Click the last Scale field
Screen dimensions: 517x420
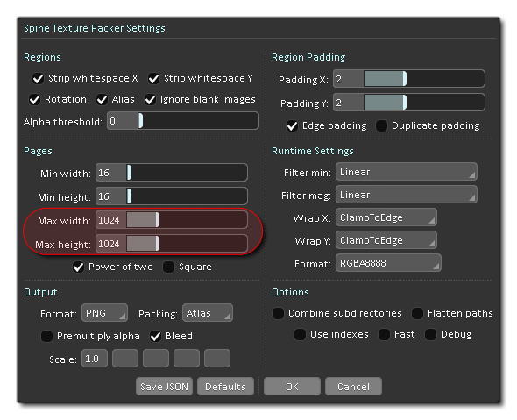click(217, 359)
